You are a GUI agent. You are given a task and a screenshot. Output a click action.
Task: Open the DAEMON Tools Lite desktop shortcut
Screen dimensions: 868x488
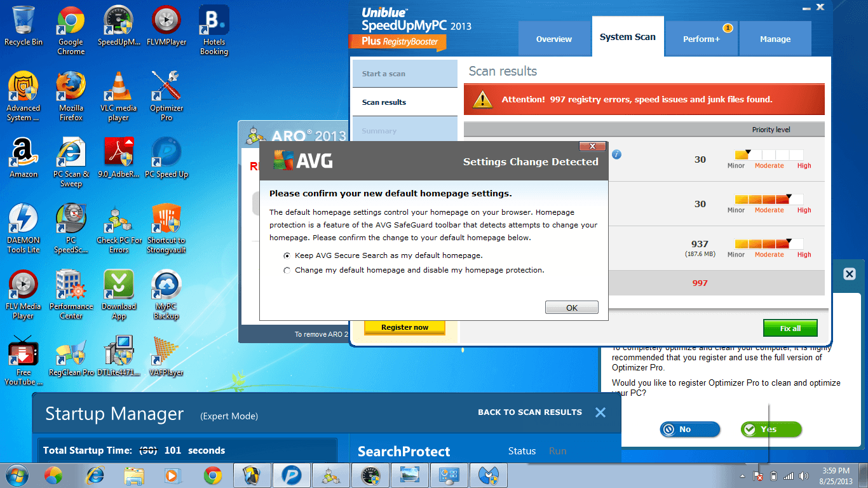click(24, 229)
